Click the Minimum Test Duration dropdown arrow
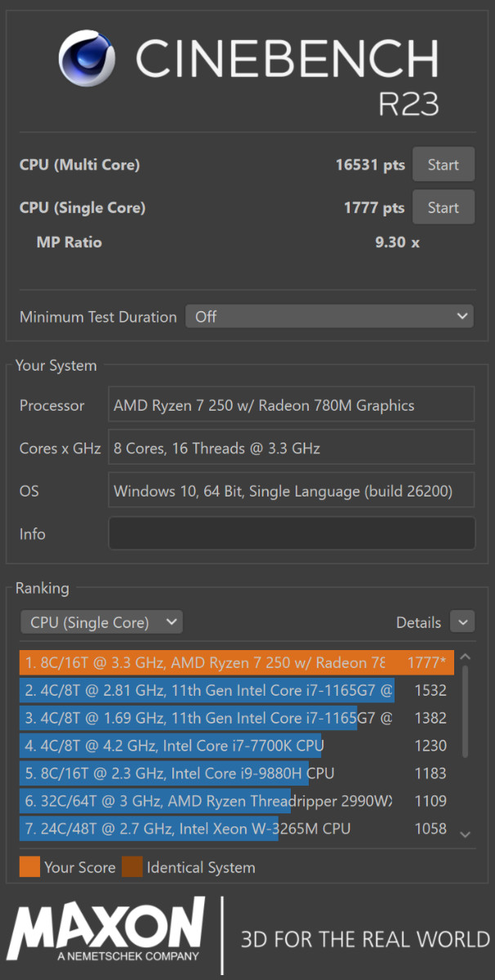The image size is (495, 980). pyautogui.click(x=461, y=316)
